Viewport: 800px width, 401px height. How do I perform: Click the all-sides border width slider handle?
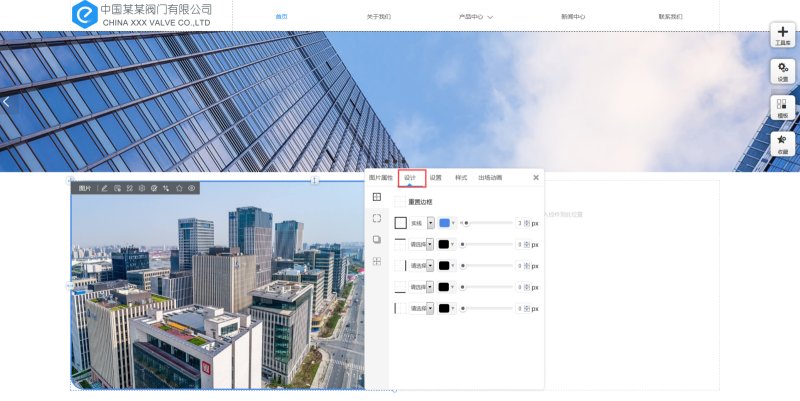(466, 223)
